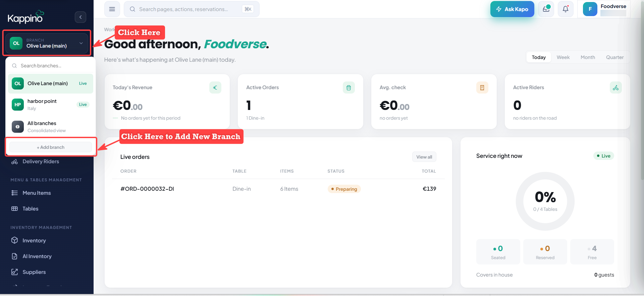Click the receipt icon on Avg. check card
Image resolution: width=644 pixels, height=296 pixels.
pos(482,87)
